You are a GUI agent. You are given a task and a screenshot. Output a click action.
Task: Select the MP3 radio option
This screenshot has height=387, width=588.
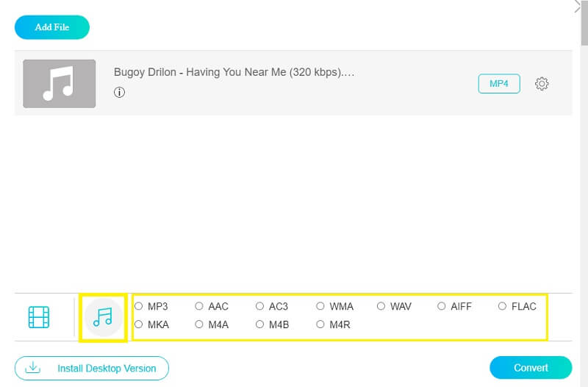point(139,306)
